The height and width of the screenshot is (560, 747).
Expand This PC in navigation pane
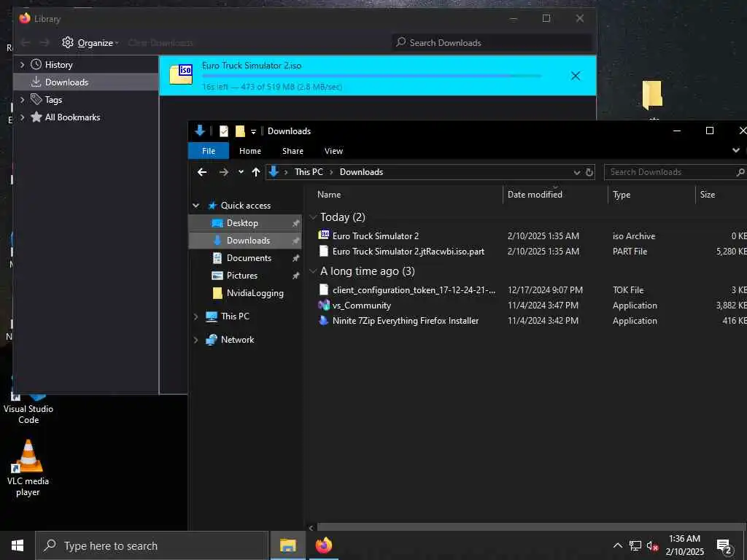tap(196, 316)
